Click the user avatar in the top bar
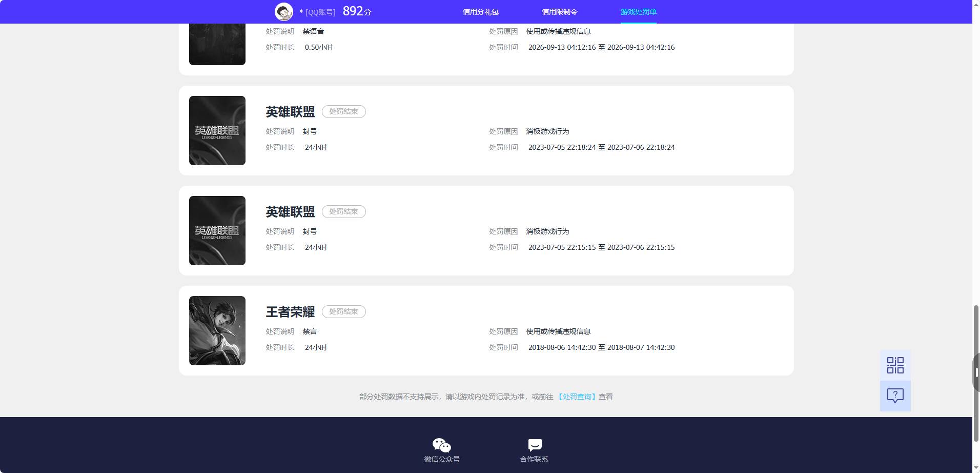Image resolution: width=980 pixels, height=473 pixels. click(x=284, y=12)
